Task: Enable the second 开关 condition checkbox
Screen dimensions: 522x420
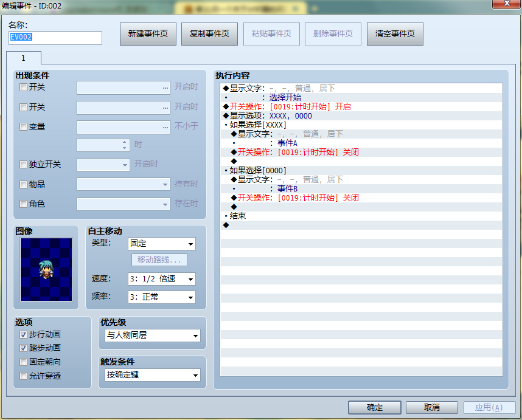Action: (x=23, y=107)
